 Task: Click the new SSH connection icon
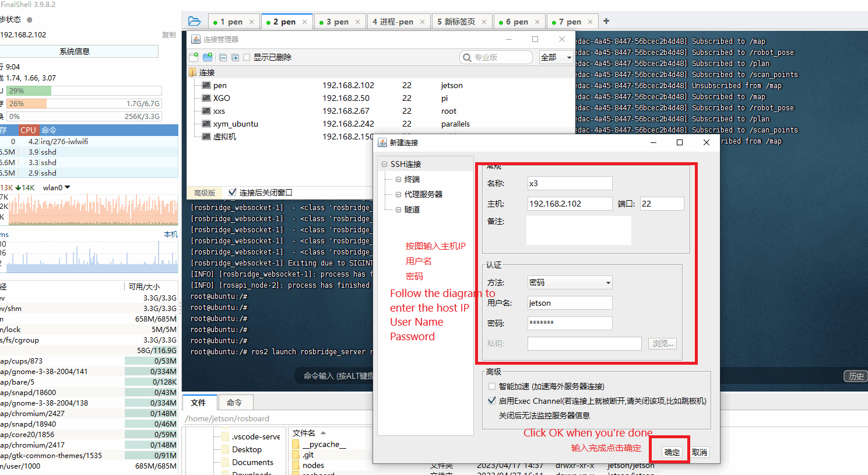pos(194,57)
